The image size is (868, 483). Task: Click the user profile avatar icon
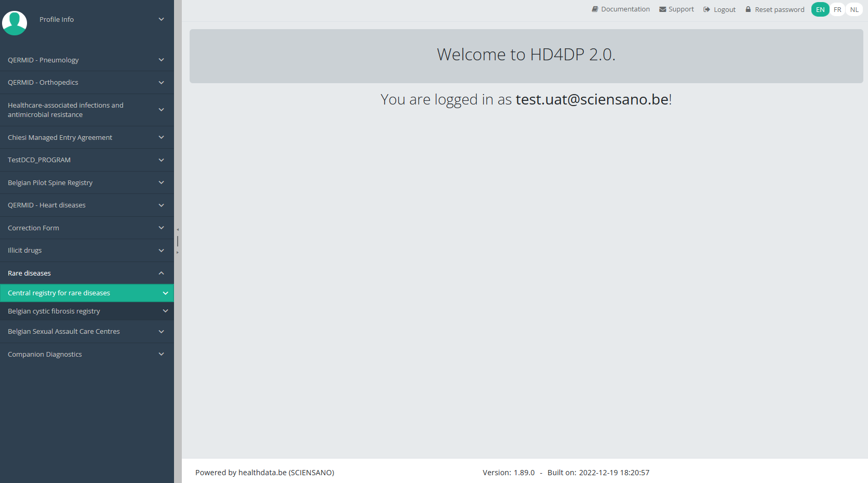(15, 23)
